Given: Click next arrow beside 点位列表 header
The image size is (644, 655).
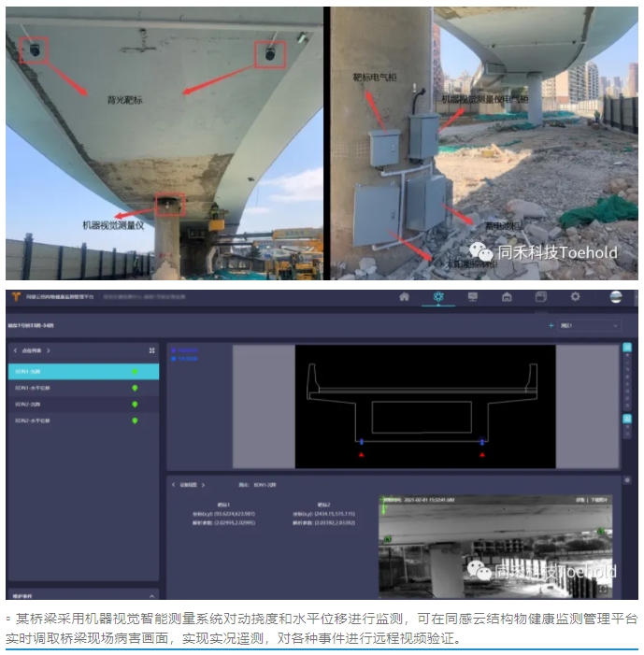Looking at the screenshot, I should [49, 350].
